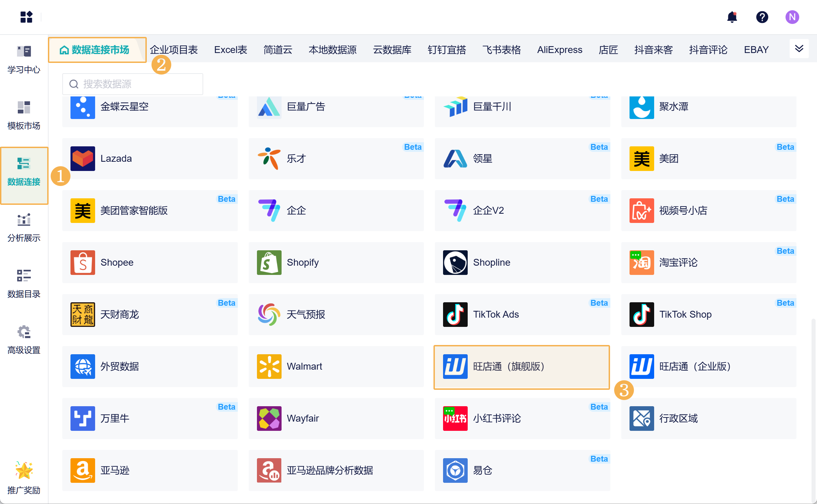Open 数据目录 sidebar section
This screenshot has height=504, width=817.
point(24,284)
